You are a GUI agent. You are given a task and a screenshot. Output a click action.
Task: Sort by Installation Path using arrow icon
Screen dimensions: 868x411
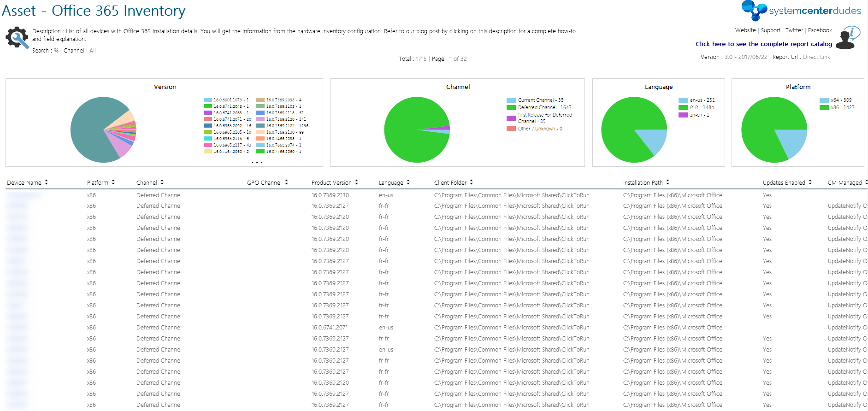pos(667,182)
